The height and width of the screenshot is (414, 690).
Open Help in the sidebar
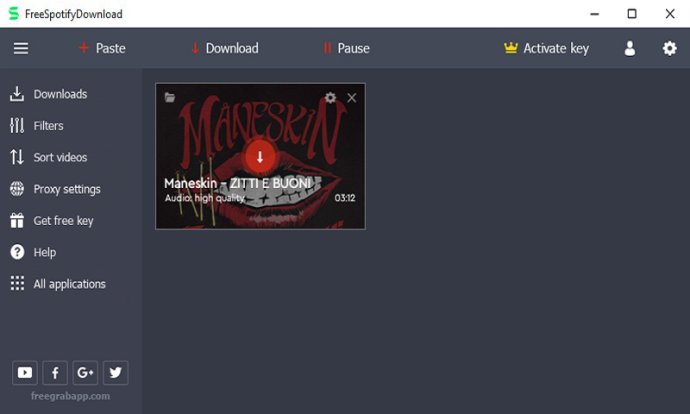point(33,253)
